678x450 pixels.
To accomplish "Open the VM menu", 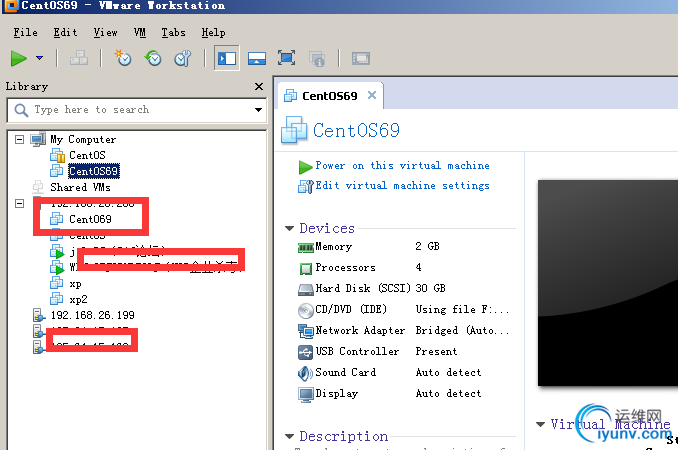I will (140, 32).
